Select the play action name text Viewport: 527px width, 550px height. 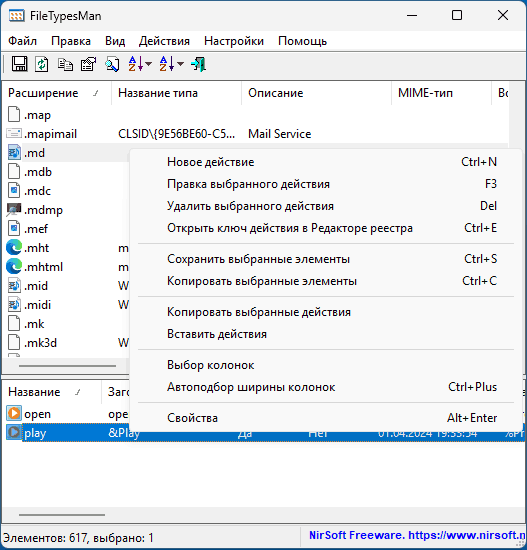point(35,433)
